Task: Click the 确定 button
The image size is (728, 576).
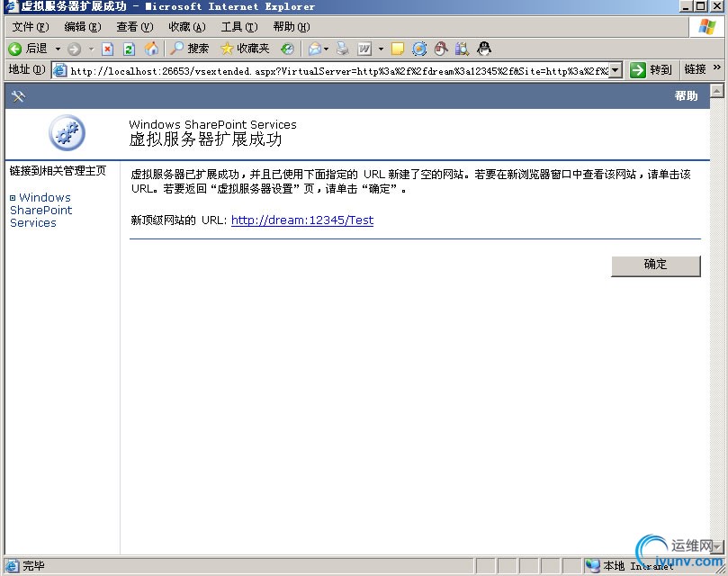Action: tap(656, 265)
